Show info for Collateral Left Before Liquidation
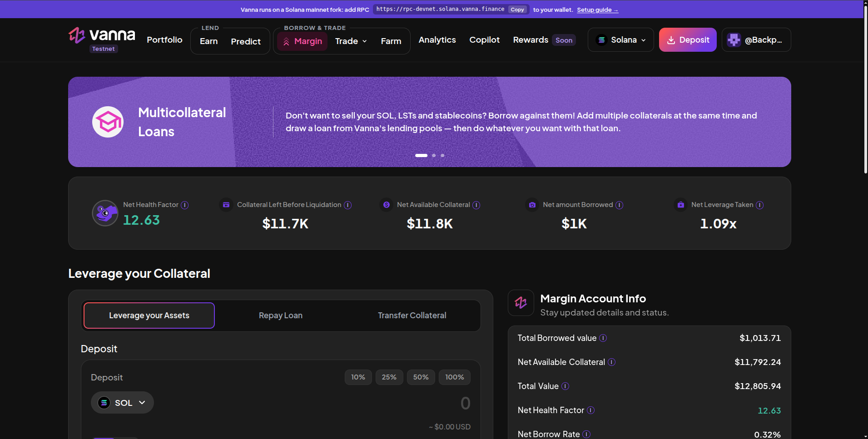The width and height of the screenshot is (868, 439). point(347,205)
